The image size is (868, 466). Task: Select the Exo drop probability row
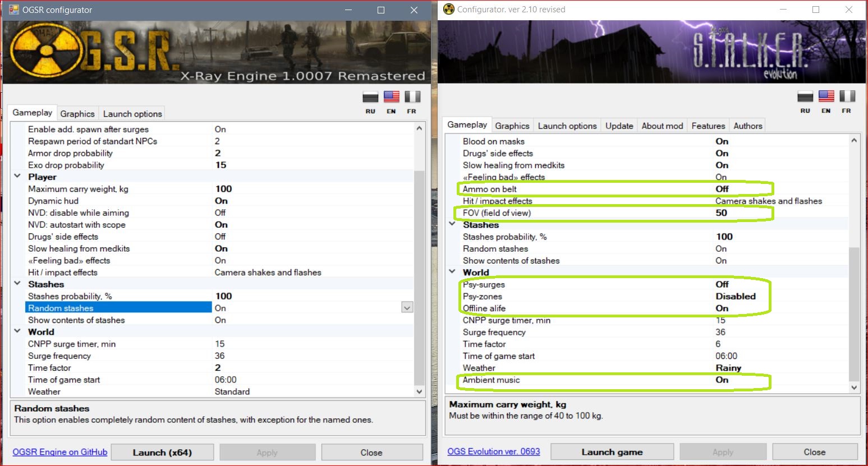(x=219, y=165)
